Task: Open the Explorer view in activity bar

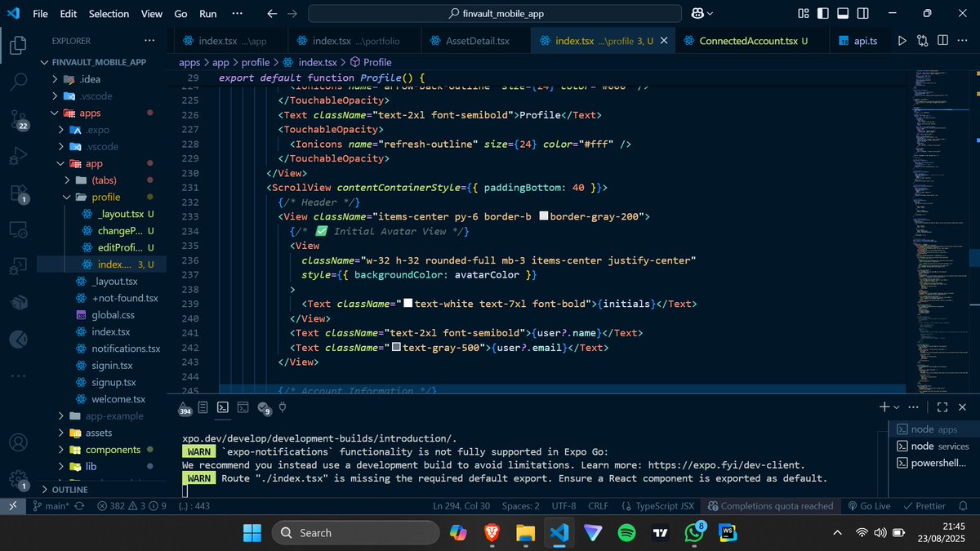Action: point(18,45)
